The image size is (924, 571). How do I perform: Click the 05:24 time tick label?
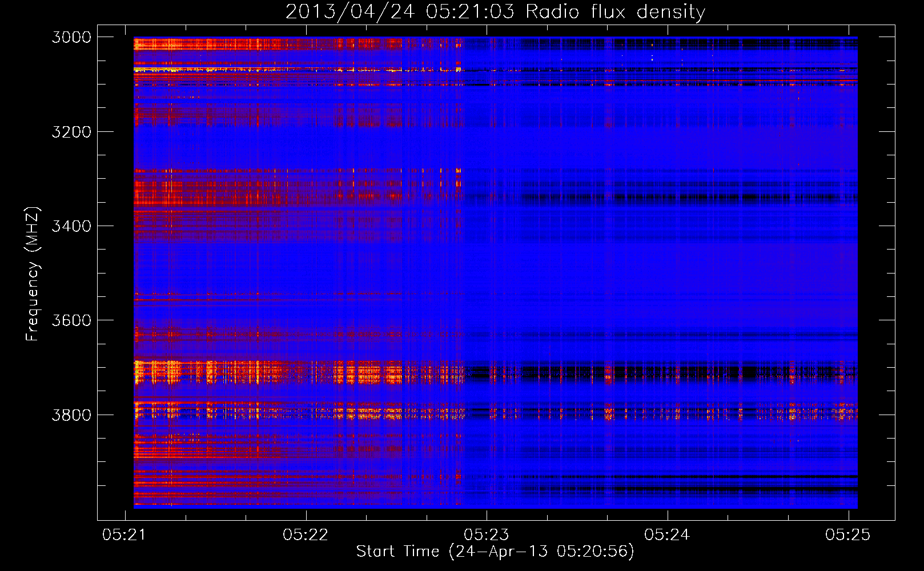pyautogui.click(x=667, y=534)
